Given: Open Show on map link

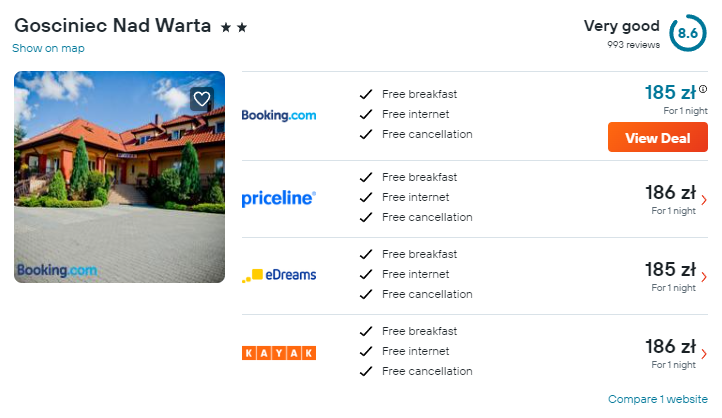Looking at the screenshot, I should click(x=48, y=48).
